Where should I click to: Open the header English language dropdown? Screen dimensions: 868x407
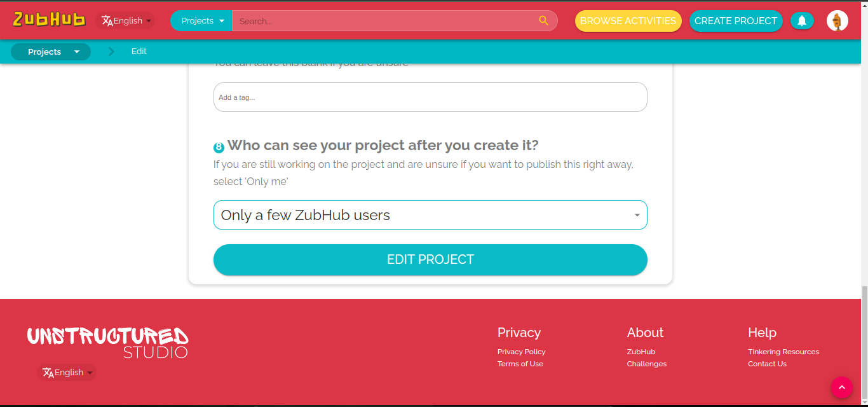(x=127, y=20)
